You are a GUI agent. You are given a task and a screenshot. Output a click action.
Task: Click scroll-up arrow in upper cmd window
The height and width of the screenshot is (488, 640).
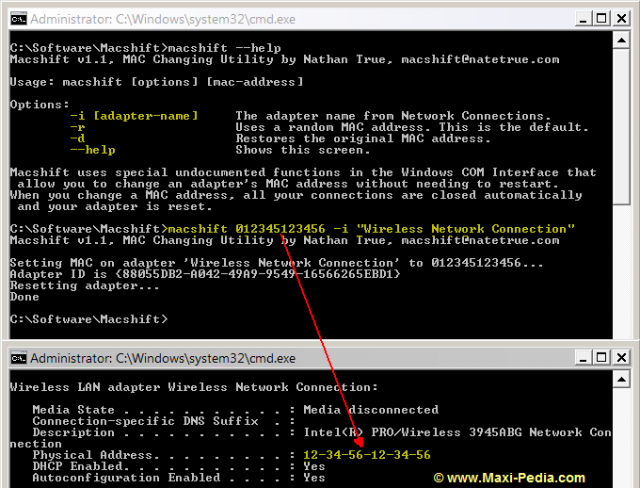pyautogui.click(x=621, y=40)
